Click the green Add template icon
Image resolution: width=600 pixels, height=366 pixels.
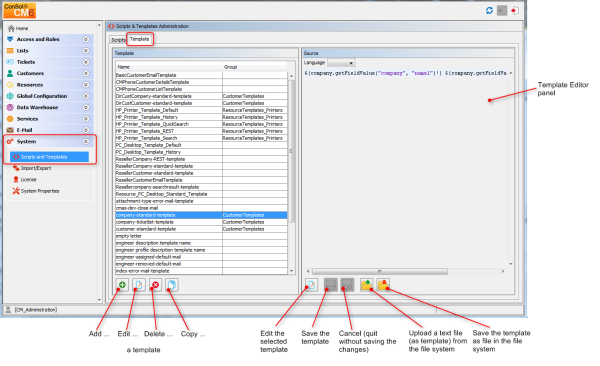click(x=122, y=285)
